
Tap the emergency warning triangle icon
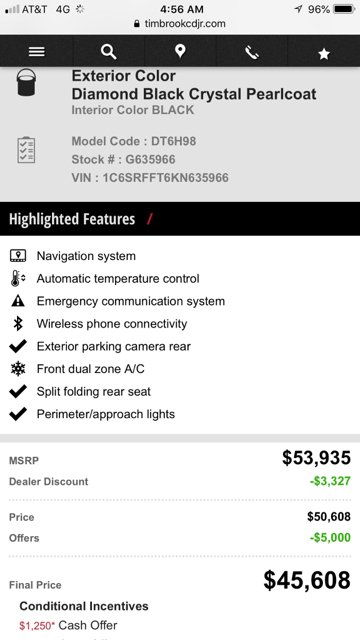(18, 301)
